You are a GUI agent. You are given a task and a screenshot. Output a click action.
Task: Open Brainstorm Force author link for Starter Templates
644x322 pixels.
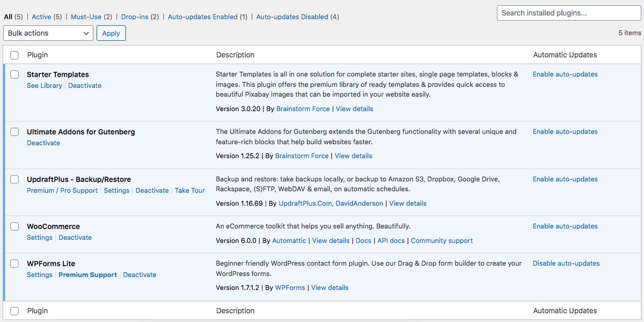pyautogui.click(x=303, y=108)
